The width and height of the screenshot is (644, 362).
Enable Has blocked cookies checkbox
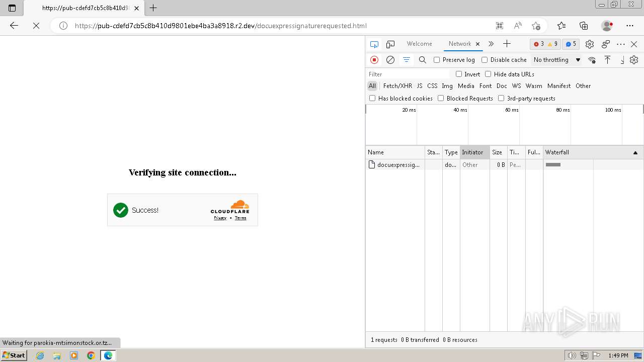click(x=372, y=98)
